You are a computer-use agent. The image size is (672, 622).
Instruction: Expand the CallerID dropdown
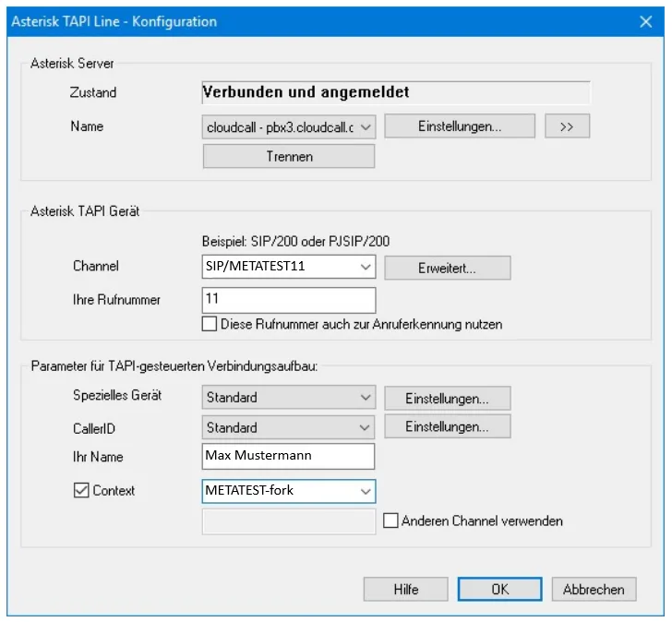pos(365,428)
